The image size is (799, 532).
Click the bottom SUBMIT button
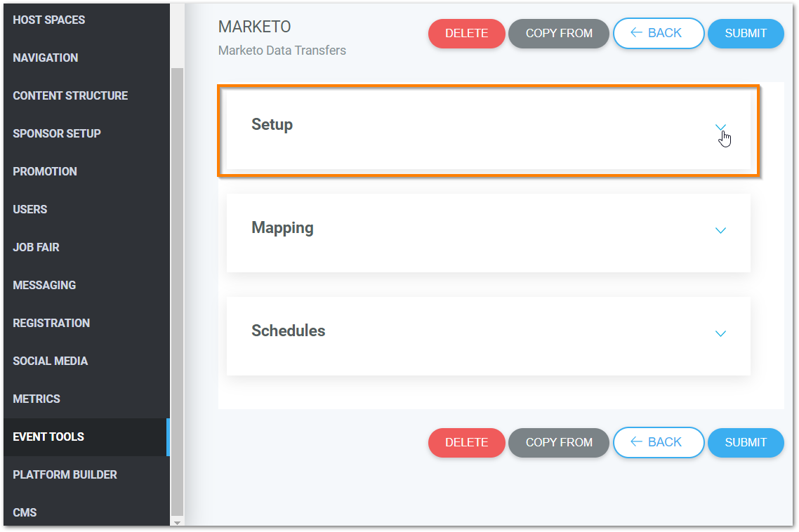(746, 443)
